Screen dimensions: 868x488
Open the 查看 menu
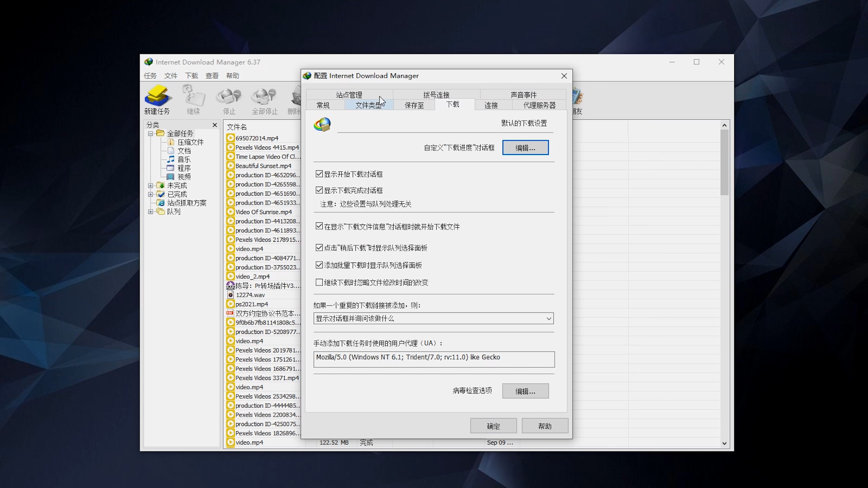212,76
